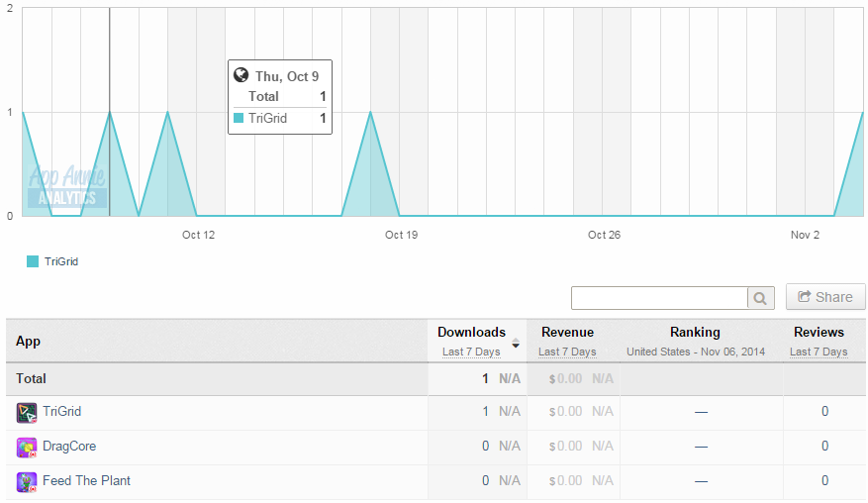868x503 pixels.
Task: Click the chart peak at Oct 9
Action: click(110, 112)
